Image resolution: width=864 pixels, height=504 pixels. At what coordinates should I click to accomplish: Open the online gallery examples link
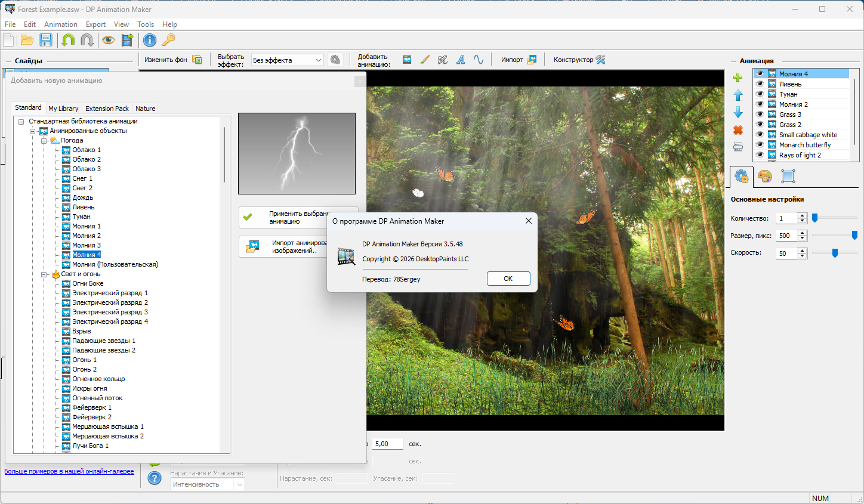(69, 471)
